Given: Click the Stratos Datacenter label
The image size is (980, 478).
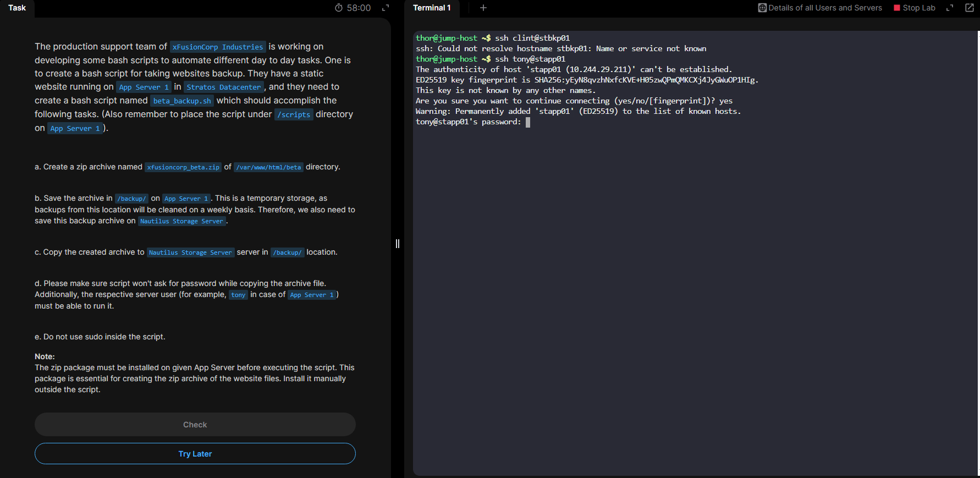Looking at the screenshot, I should 224,87.
